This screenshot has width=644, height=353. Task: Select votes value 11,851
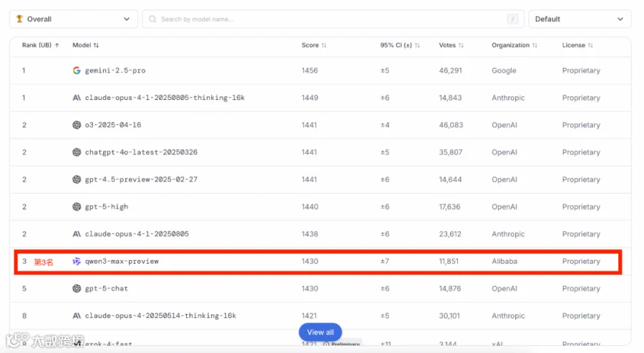(x=449, y=261)
